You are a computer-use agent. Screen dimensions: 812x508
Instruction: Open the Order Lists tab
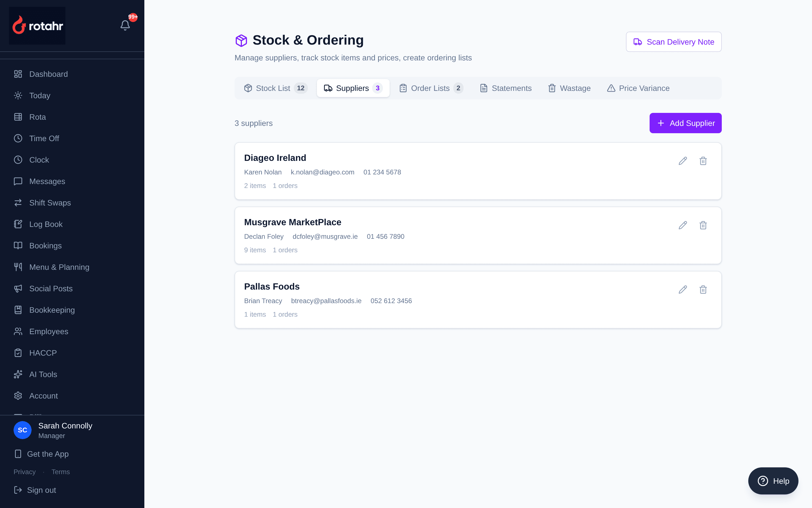click(x=431, y=88)
